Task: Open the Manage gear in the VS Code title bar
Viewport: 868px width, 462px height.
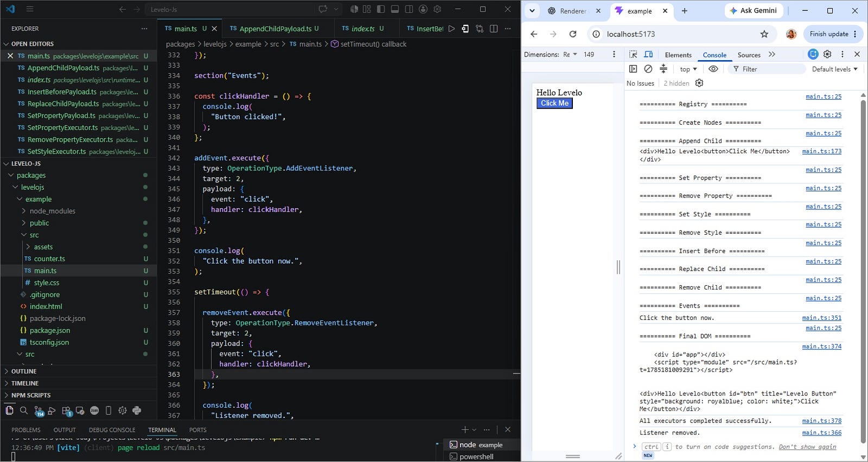Action: click(437, 9)
